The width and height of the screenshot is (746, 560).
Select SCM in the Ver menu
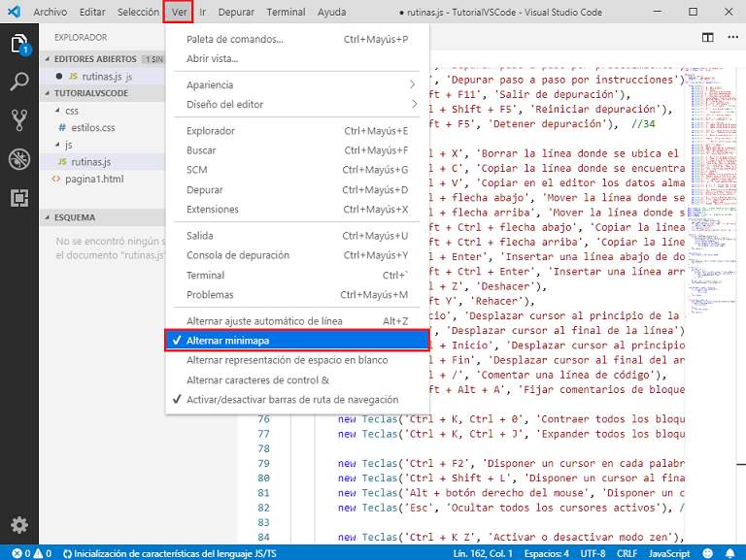297,170
